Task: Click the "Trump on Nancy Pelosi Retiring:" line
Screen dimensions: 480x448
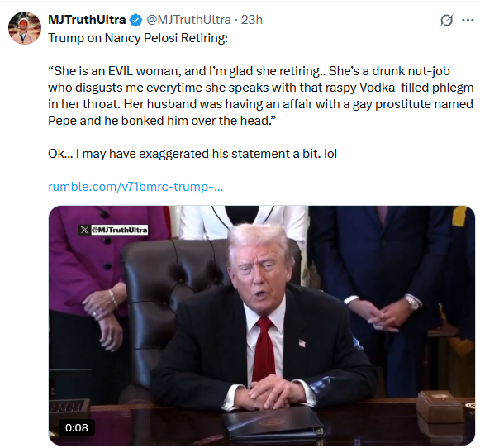Action: click(x=138, y=38)
